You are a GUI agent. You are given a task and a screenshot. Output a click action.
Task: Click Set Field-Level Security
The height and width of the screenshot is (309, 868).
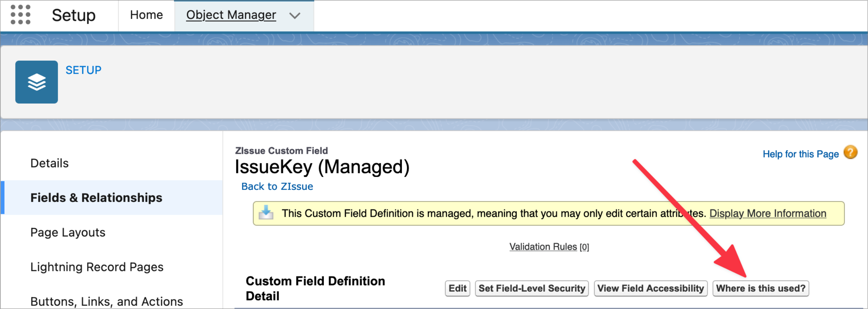(531, 288)
